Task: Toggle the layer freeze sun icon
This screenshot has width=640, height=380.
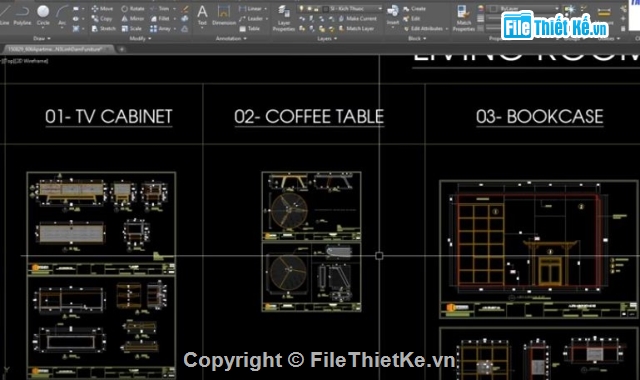Action: coord(309,8)
